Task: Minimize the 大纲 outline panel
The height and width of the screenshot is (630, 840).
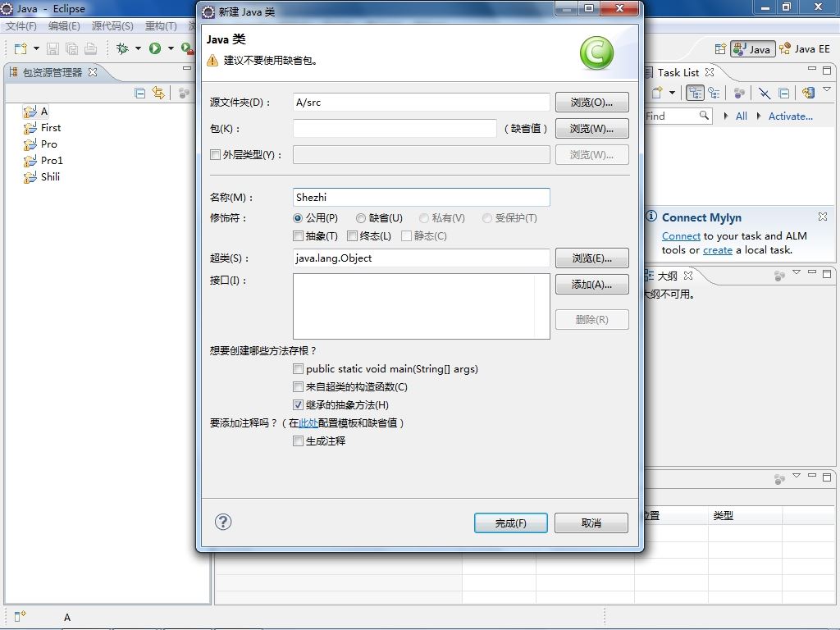Action: (x=812, y=272)
